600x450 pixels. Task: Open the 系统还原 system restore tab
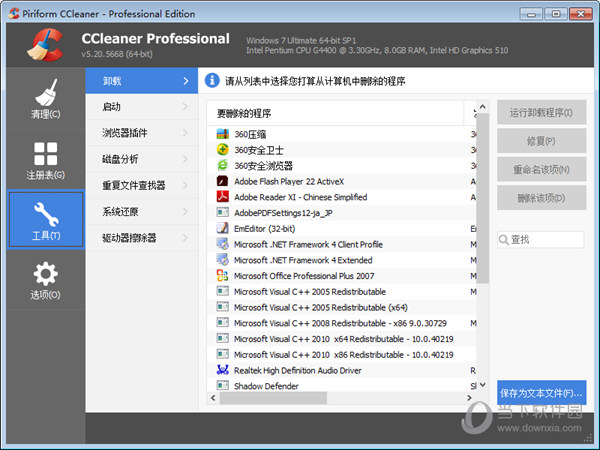pyautogui.click(x=142, y=212)
